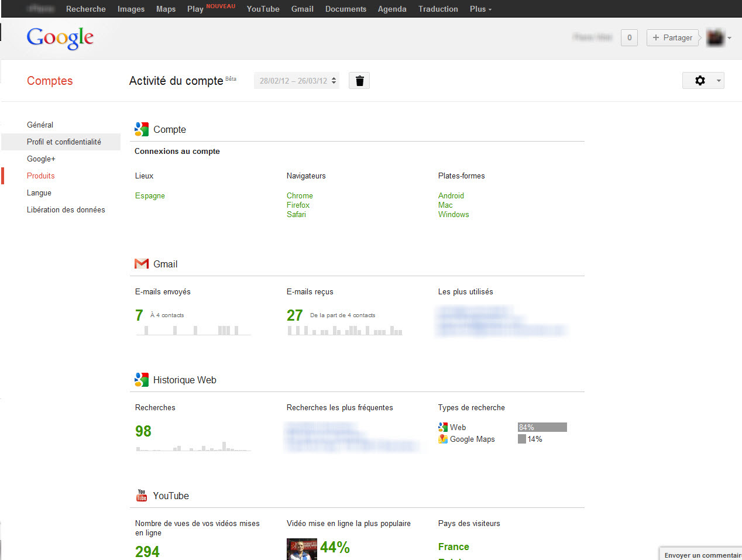This screenshot has height=560, width=742.
Task: Open the popular YouTube video thumbnail
Action: click(301, 550)
